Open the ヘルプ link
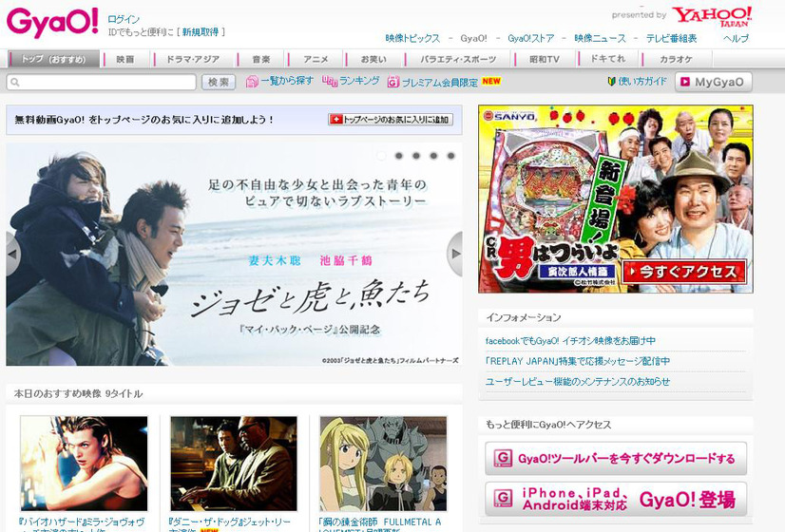The image size is (785, 532). (x=736, y=39)
